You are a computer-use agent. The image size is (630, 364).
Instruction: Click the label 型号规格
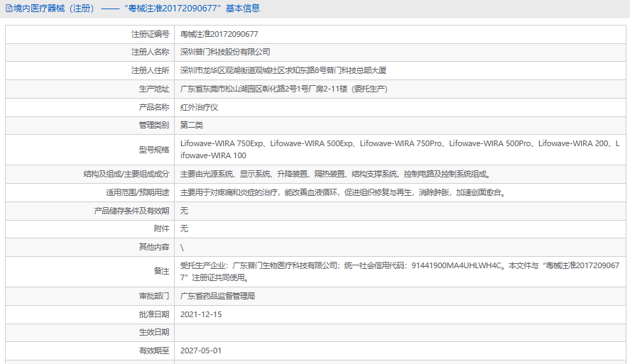[x=154, y=150]
